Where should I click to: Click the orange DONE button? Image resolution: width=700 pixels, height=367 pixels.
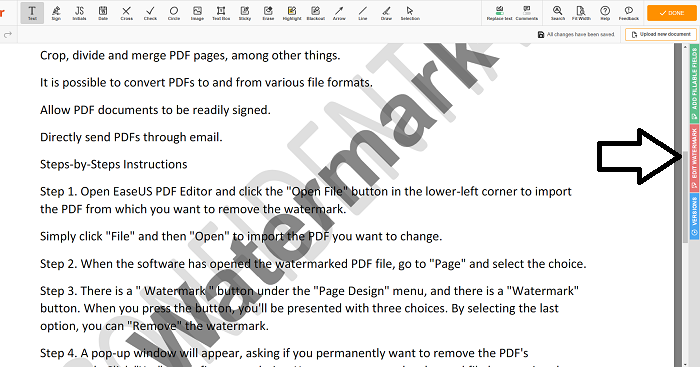672,13
